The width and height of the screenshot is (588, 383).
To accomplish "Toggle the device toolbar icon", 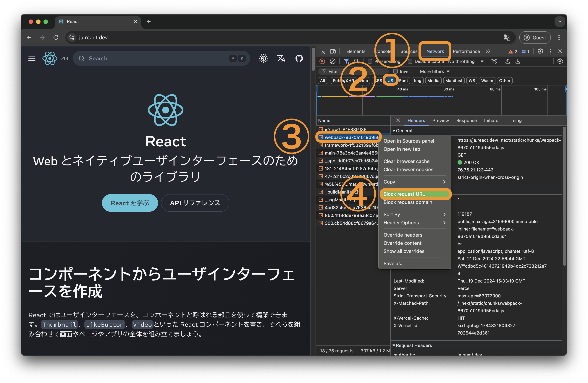I will point(333,51).
